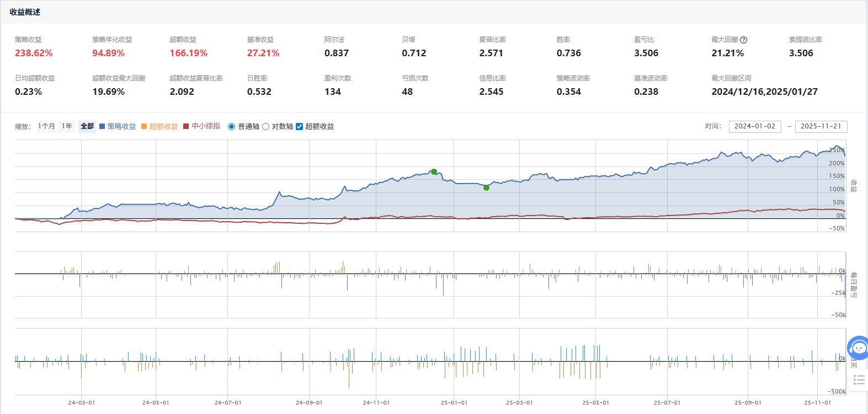Click the 日均超额收益 value 0.23%
The width and height of the screenshot is (868, 414).
[29, 92]
